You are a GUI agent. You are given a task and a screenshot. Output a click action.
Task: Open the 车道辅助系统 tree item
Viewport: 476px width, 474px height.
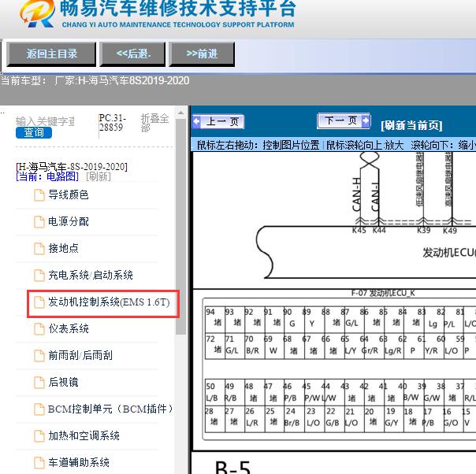pyautogui.click(x=79, y=462)
